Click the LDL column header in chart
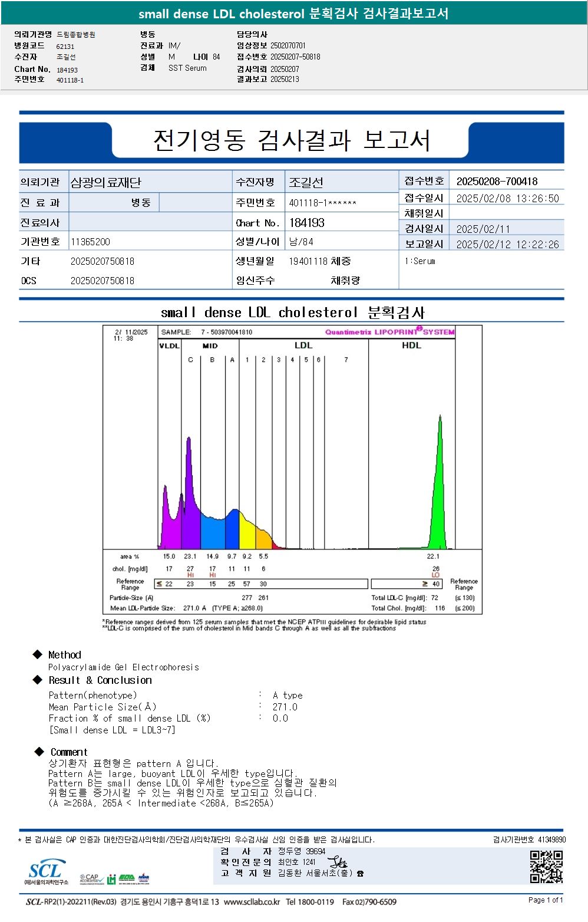 click(x=303, y=345)
